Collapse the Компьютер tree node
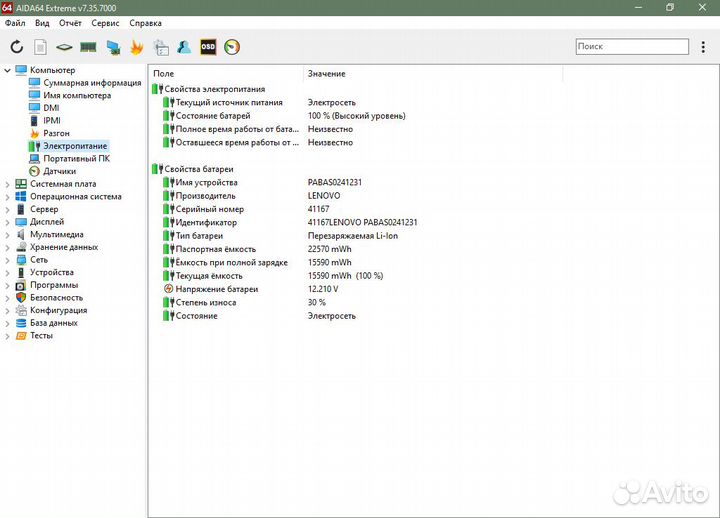This screenshot has height=518, width=720. (7, 70)
